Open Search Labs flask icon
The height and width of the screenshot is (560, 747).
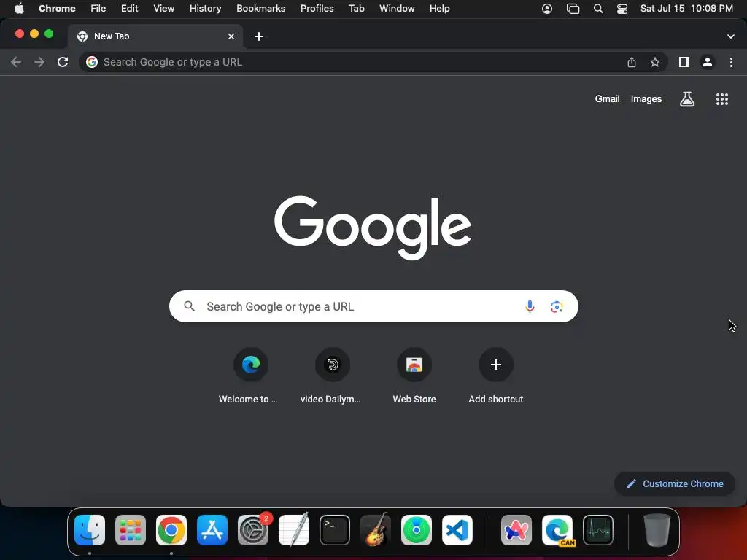(x=686, y=99)
